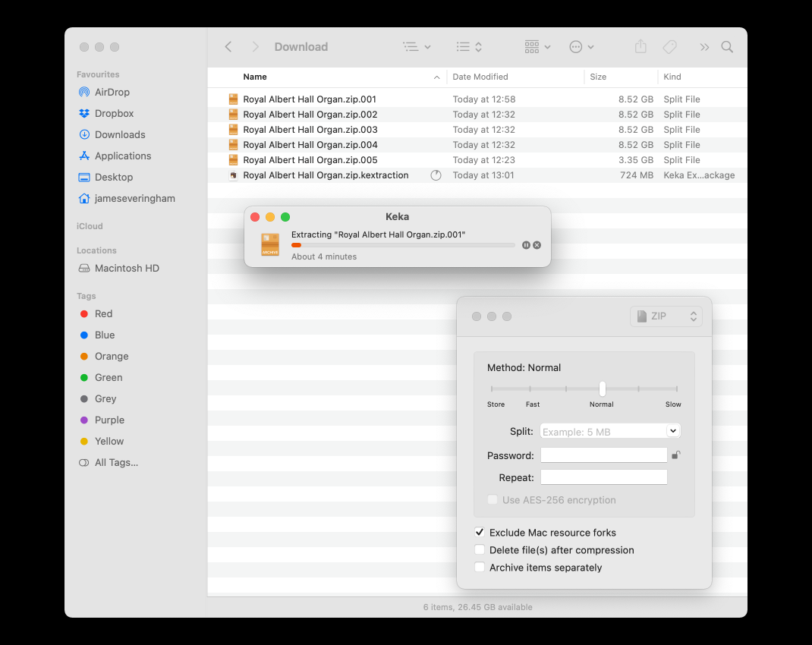
Task: Enable Archive items separately
Action: click(x=480, y=568)
